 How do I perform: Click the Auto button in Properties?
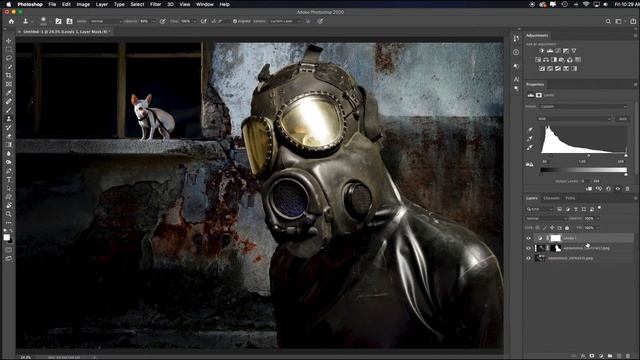(x=622, y=119)
